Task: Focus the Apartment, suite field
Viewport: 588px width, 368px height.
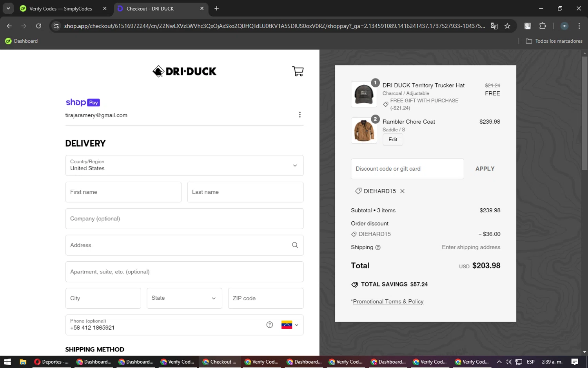Action: pos(184,272)
